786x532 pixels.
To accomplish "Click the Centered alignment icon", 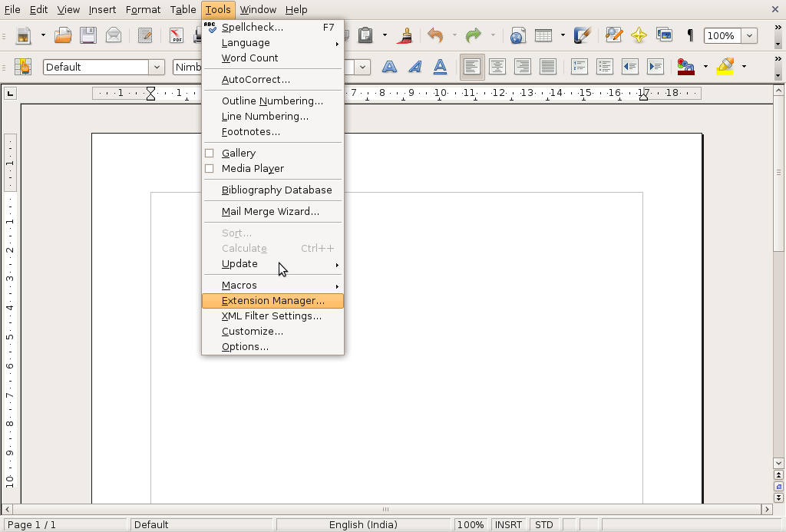I will click(497, 67).
